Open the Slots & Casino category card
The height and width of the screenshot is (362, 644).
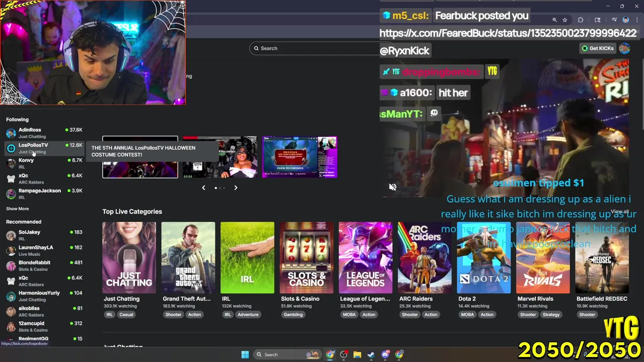pos(306,257)
